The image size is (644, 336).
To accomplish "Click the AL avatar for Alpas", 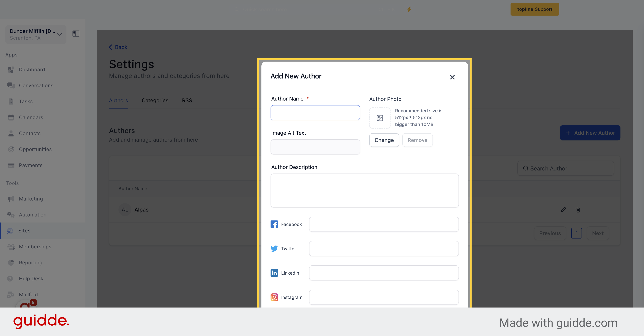I will (x=125, y=210).
